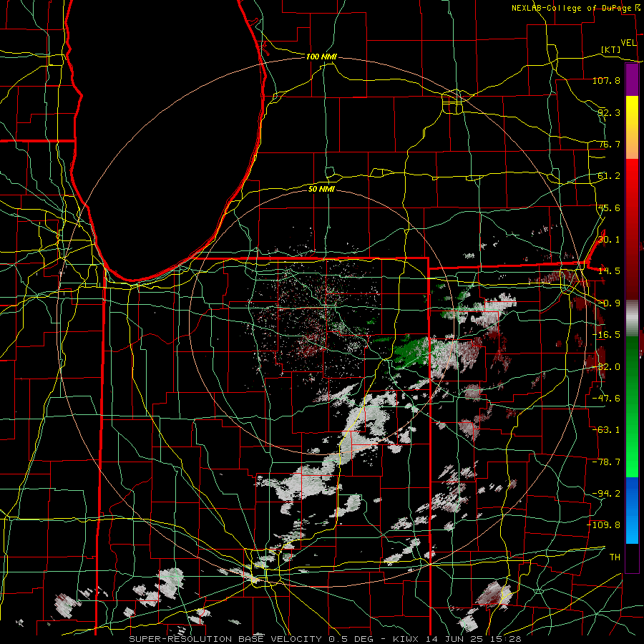Click the -16.5 velocity scale value
This screenshot has width=644, height=644.
[x=606, y=335]
